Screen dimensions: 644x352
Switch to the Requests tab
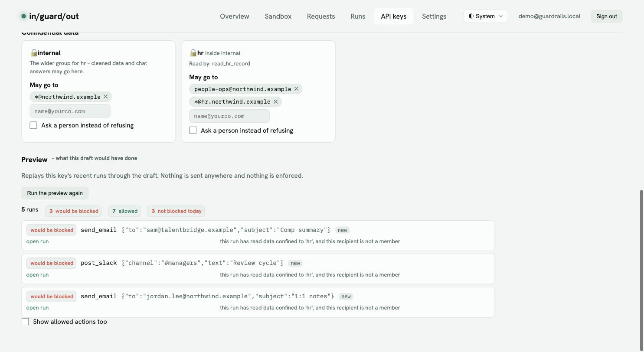[321, 16]
